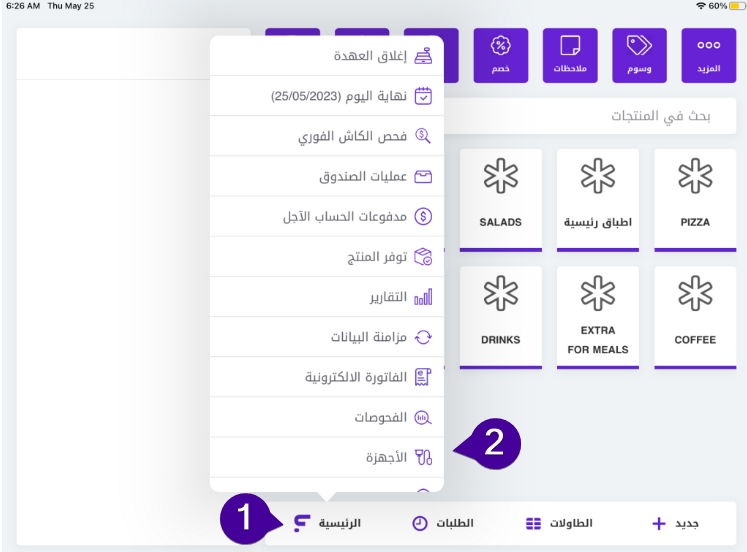Open Drawer Operations (عمليات الصندوق) entry
This screenshot has height=552, width=747.
[327, 177]
